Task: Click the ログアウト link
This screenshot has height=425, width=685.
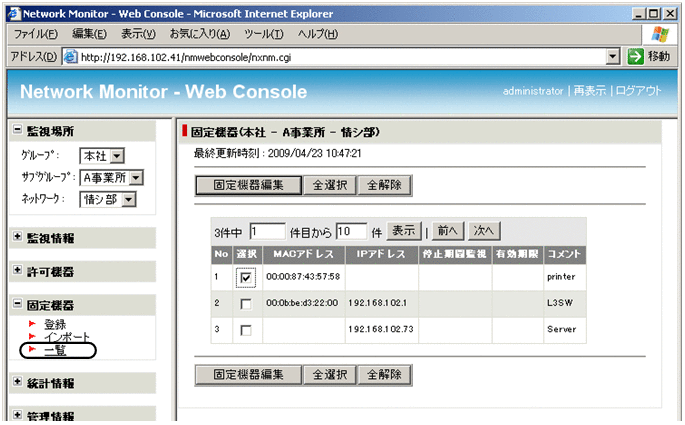Action: click(x=638, y=91)
